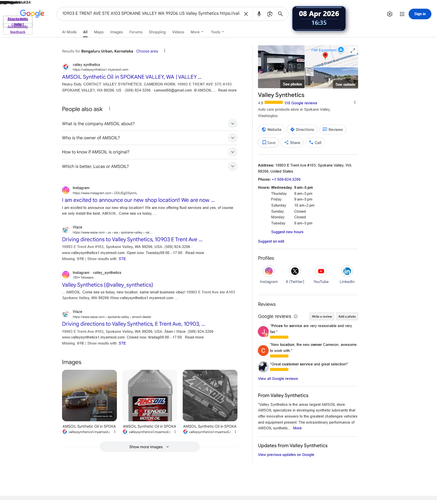Switch to the Shopping tab

[157, 32]
